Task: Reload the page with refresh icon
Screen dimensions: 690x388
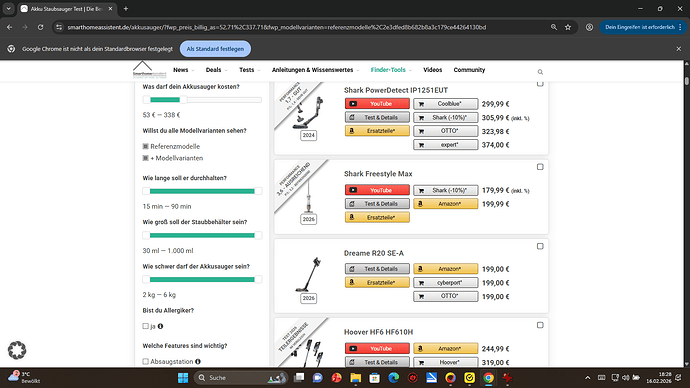Action: (40, 27)
